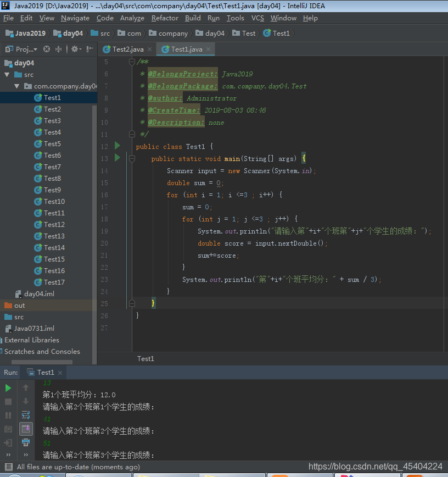
Task: Collapse the Javadoc comment fold at line 5
Action: [132, 62]
